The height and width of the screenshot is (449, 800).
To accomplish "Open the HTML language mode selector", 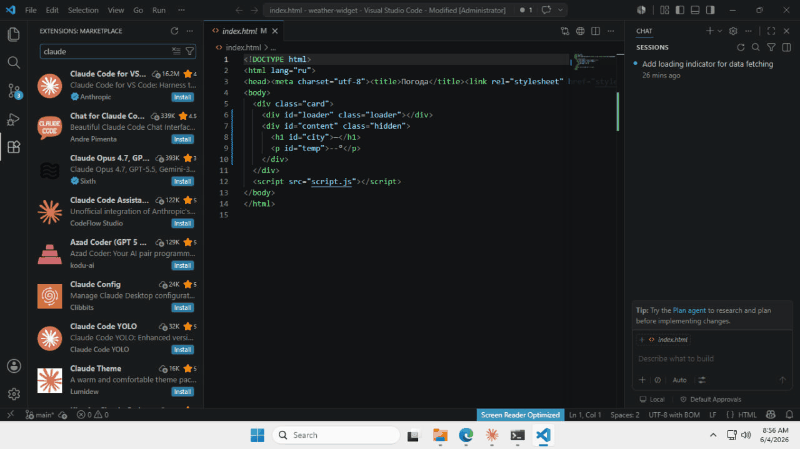I will point(747,415).
